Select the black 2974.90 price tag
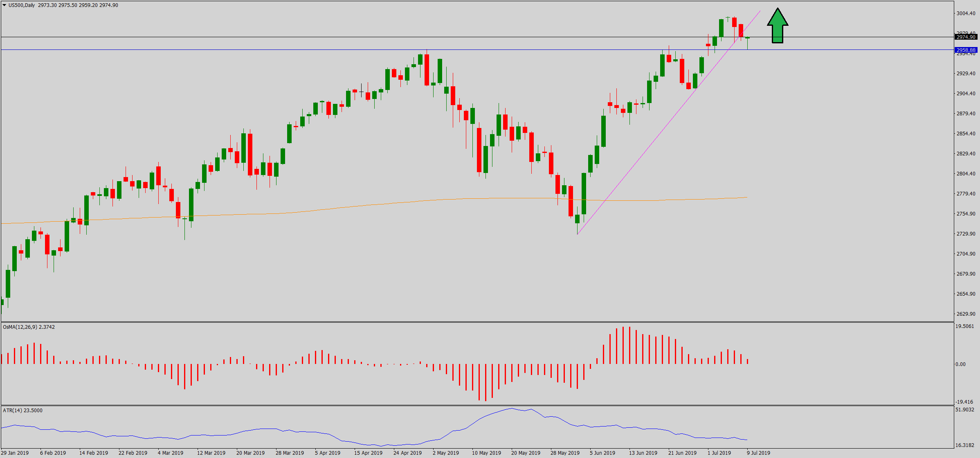Image resolution: width=980 pixels, height=458 pixels. click(966, 37)
